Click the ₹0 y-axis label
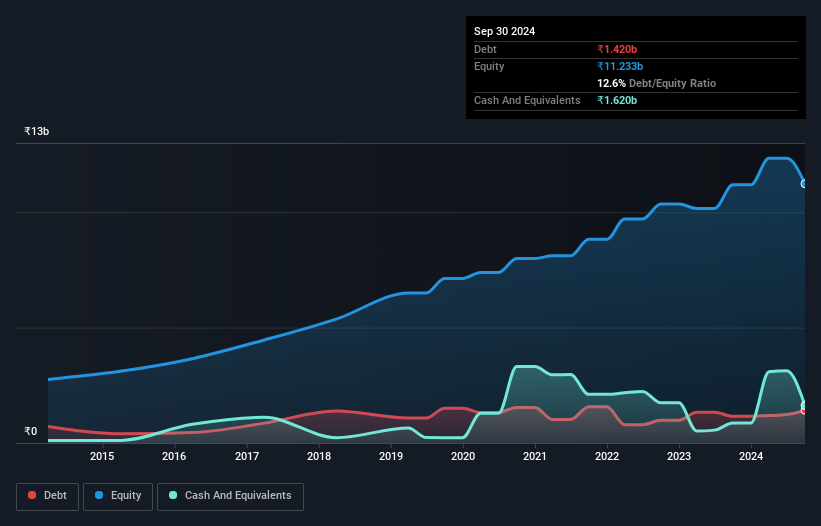This screenshot has height=526, width=821. 30,432
